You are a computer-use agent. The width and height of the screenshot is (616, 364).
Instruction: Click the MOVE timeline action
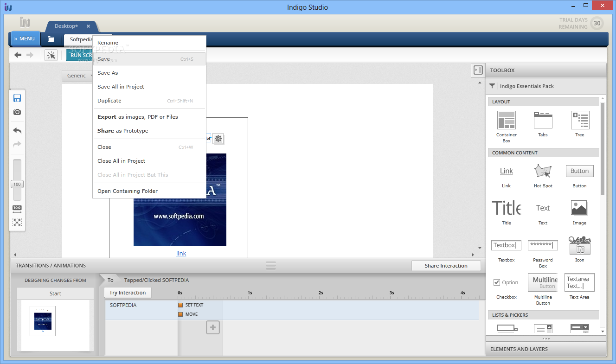[x=188, y=314]
